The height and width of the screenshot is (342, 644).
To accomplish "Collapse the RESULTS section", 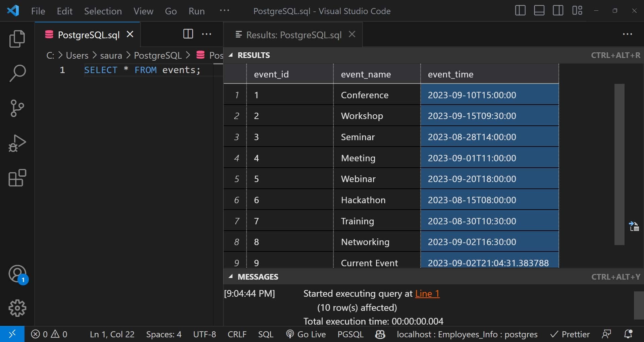I will [230, 55].
